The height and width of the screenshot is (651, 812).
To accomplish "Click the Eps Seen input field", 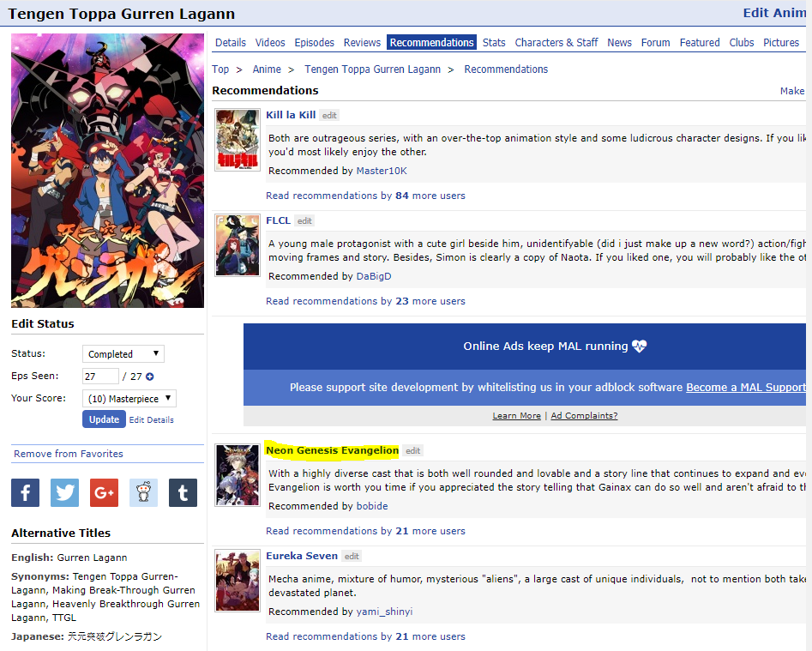I will (x=100, y=377).
